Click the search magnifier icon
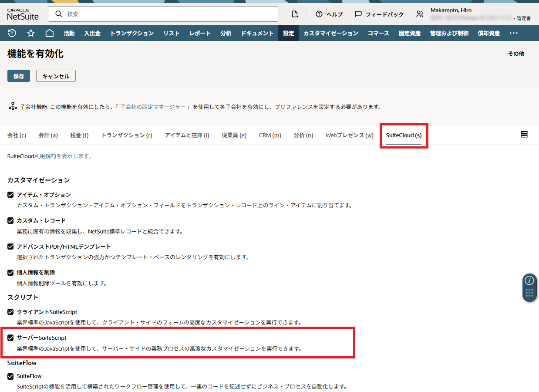539x392 pixels. (59, 14)
